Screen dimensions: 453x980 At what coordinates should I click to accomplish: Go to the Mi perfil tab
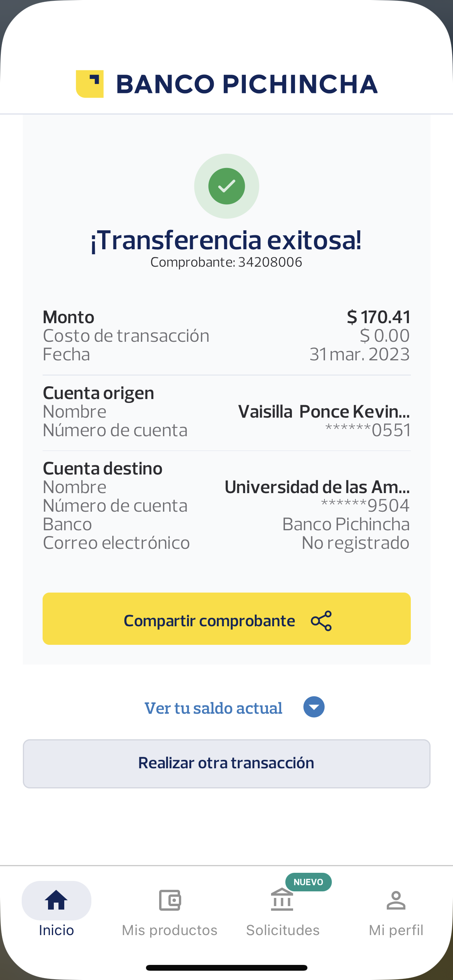396,930
